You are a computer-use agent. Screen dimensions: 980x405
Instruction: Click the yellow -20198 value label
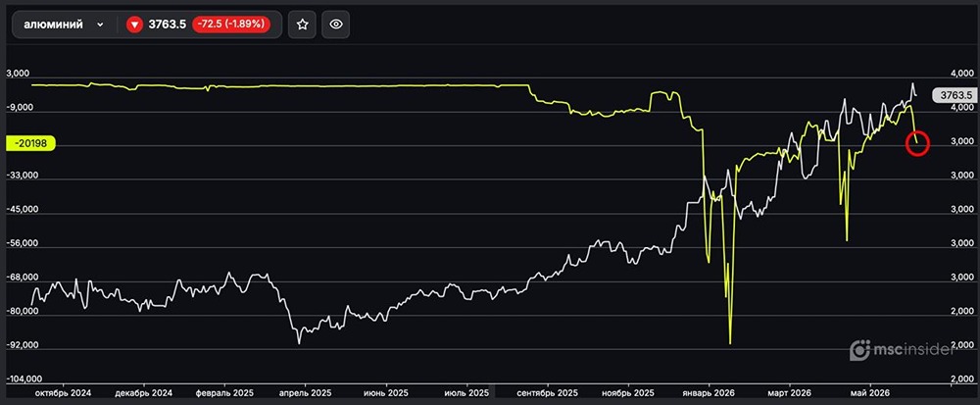click(x=30, y=144)
